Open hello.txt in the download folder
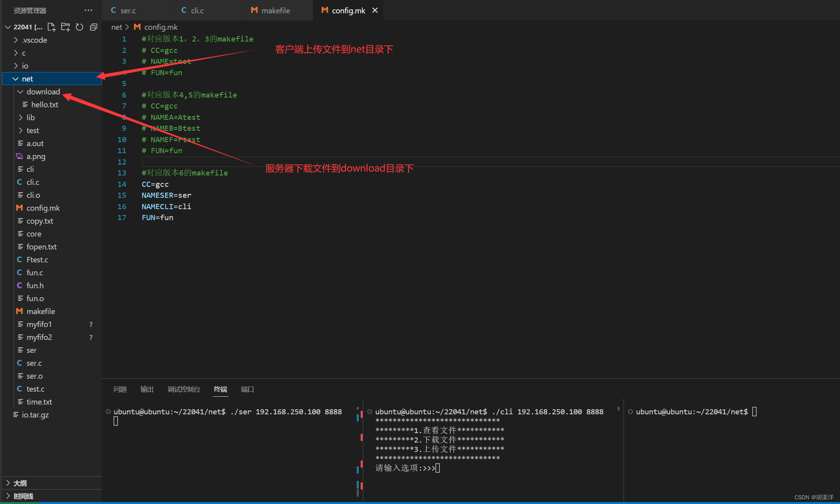840x504 pixels. (x=45, y=105)
